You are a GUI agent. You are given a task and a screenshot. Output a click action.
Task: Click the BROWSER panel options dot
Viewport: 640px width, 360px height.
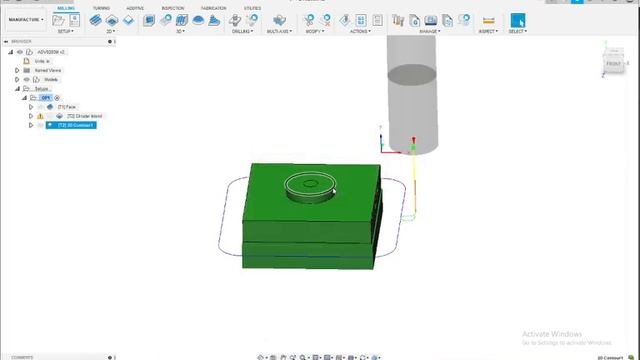pos(110,42)
